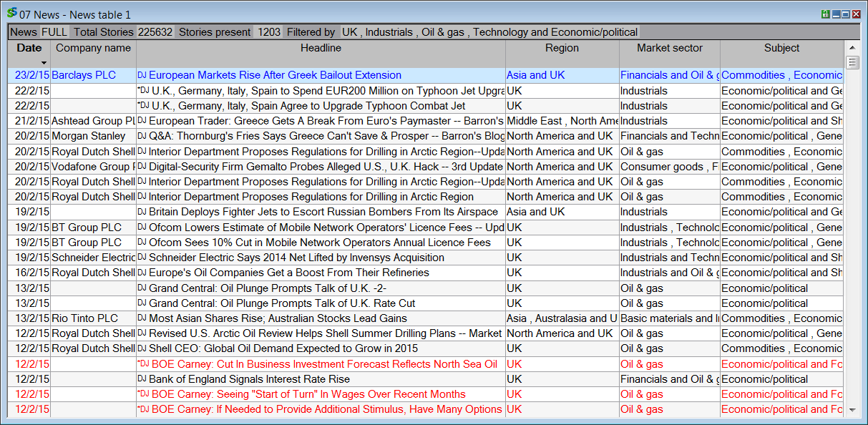Click DJ icon for BOE Carney Cut In Business Investment
The image size is (868, 425).
click(142, 363)
